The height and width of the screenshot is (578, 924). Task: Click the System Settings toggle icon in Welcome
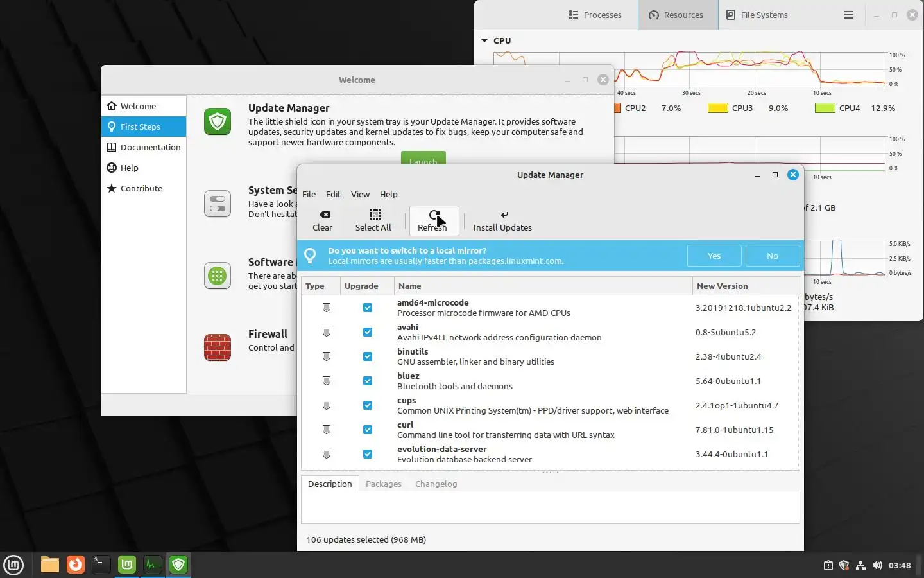click(218, 204)
